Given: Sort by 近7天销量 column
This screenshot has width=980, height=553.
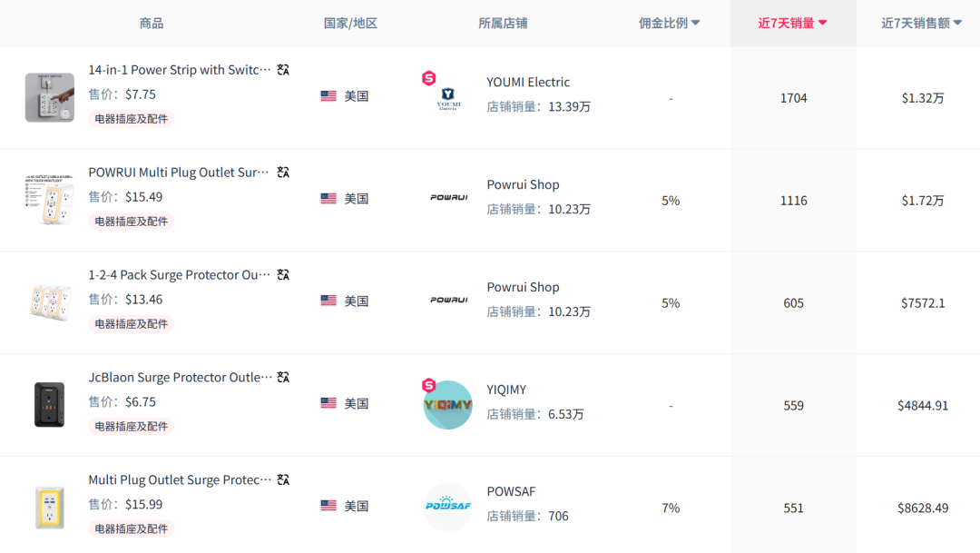Looking at the screenshot, I should pos(792,24).
